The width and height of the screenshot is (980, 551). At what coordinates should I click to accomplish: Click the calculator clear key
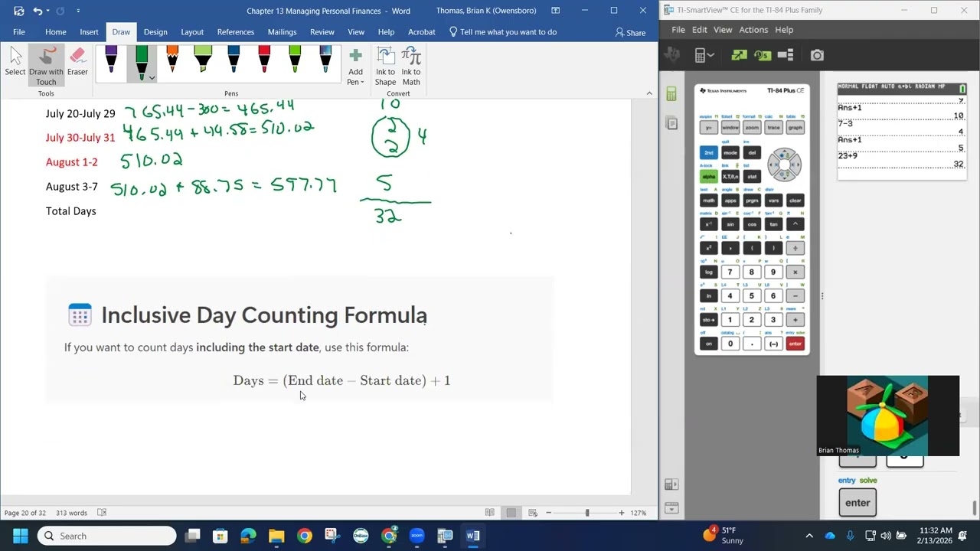click(795, 201)
